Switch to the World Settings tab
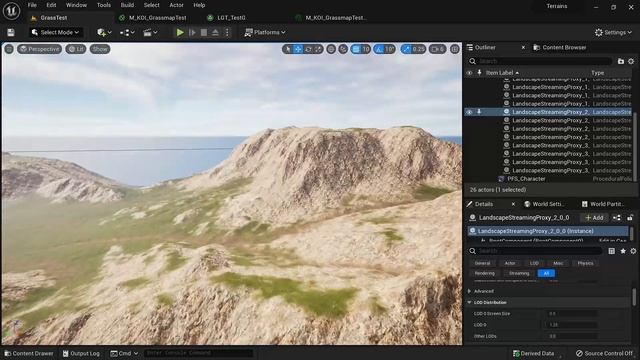This screenshot has height=360, width=640. pos(543,204)
